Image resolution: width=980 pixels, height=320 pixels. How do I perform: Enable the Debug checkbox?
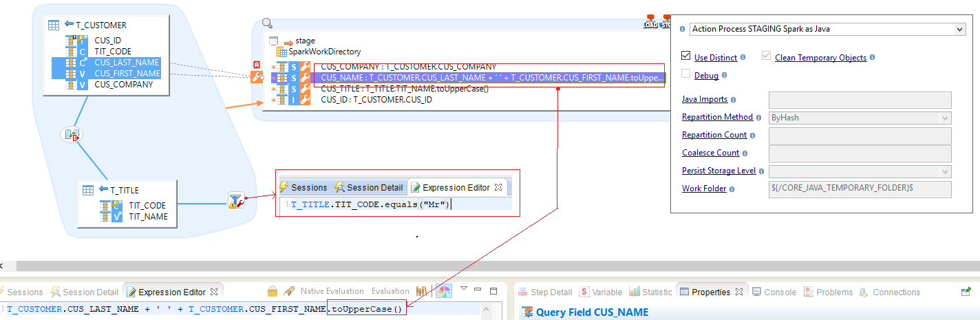point(686,74)
